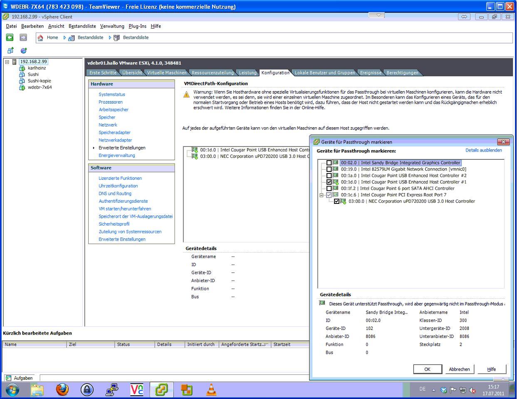
Task: Click device icon of 00:1f.2 SATA AHCI Controller
Action: pos(336,188)
